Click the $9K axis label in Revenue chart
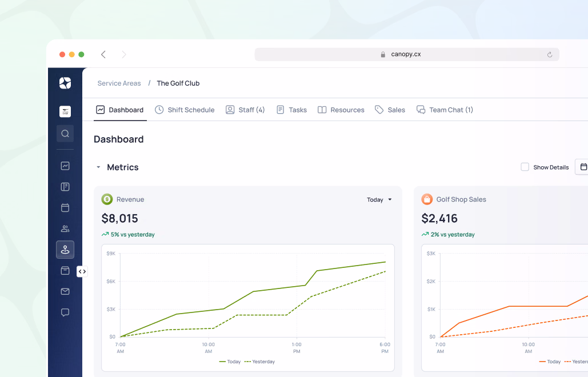The image size is (588, 377). (111, 254)
